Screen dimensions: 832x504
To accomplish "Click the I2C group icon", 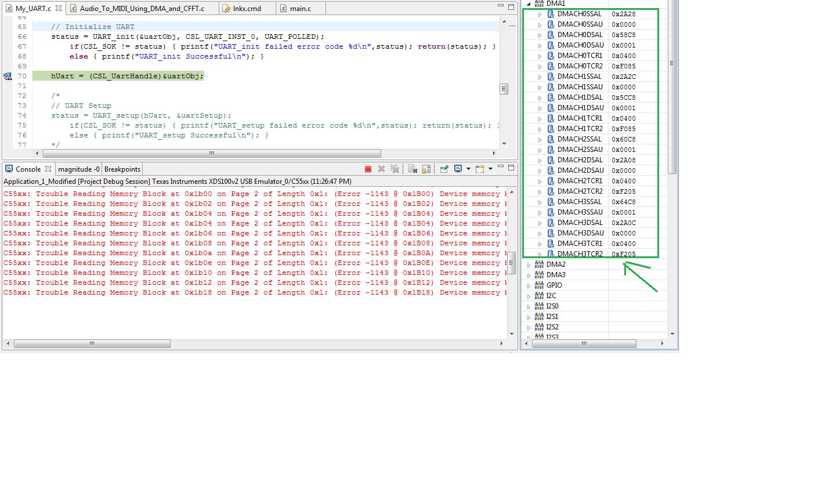I will (539, 296).
